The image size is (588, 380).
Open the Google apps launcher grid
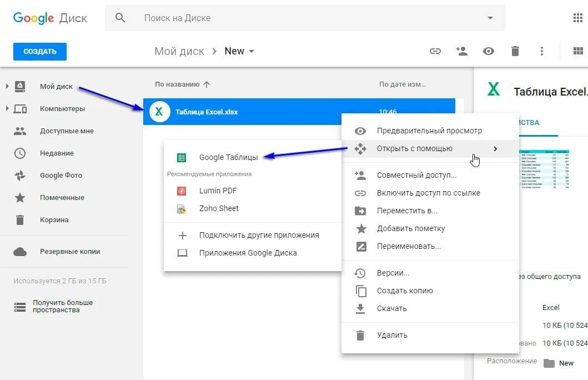(x=577, y=17)
